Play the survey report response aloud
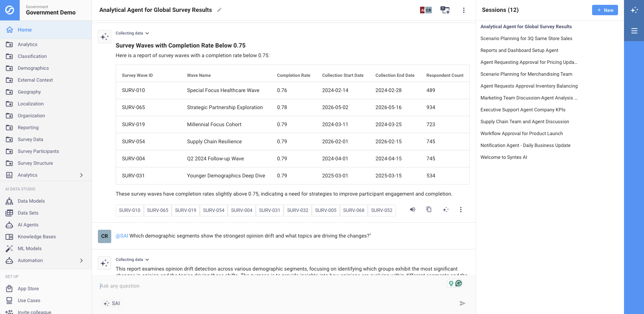644x314 pixels. coord(412,210)
